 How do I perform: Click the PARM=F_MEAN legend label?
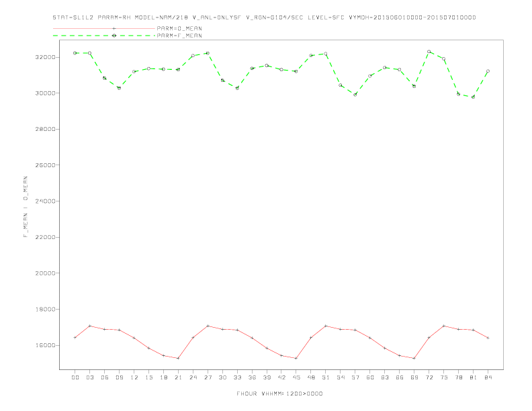(179, 36)
